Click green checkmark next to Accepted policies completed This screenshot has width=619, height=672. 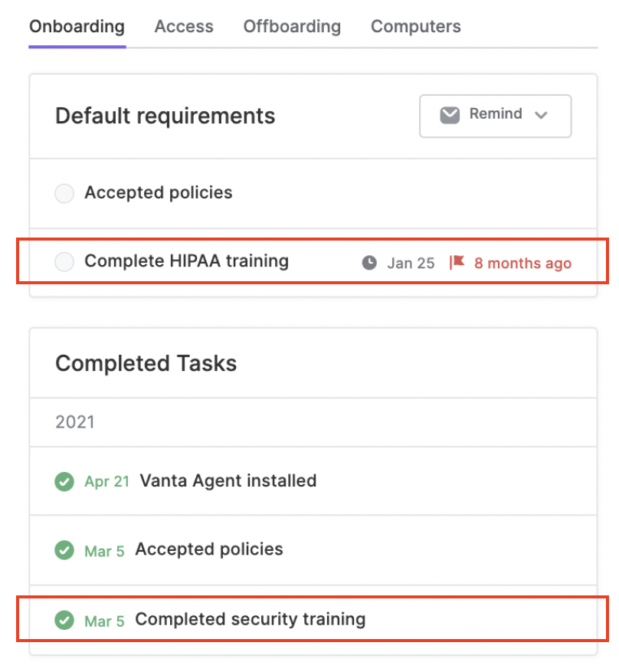pyautogui.click(x=64, y=550)
